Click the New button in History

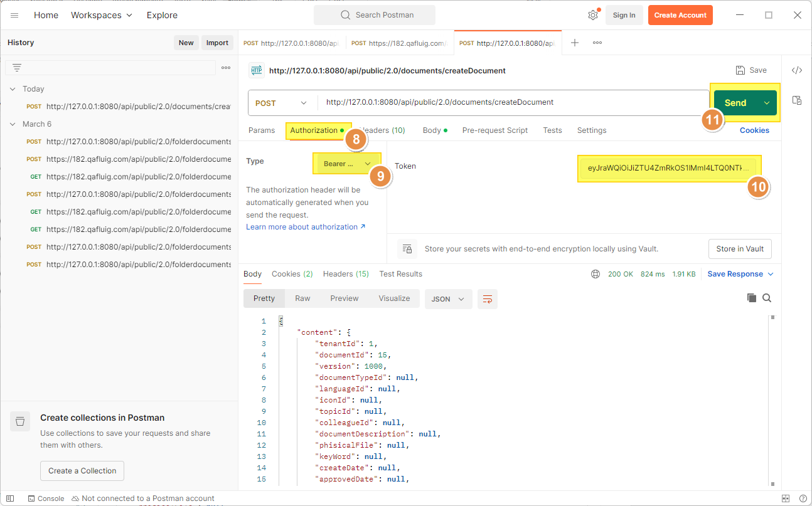click(186, 43)
